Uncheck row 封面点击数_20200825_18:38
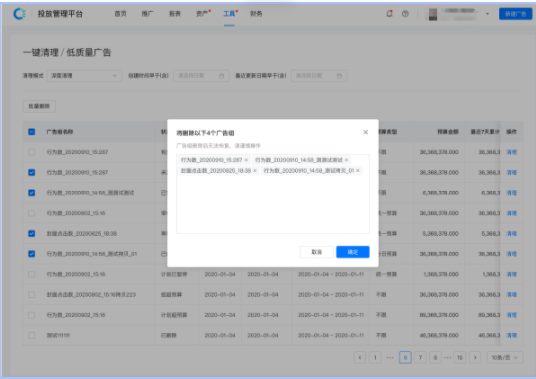The image size is (536, 379). (31, 233)
